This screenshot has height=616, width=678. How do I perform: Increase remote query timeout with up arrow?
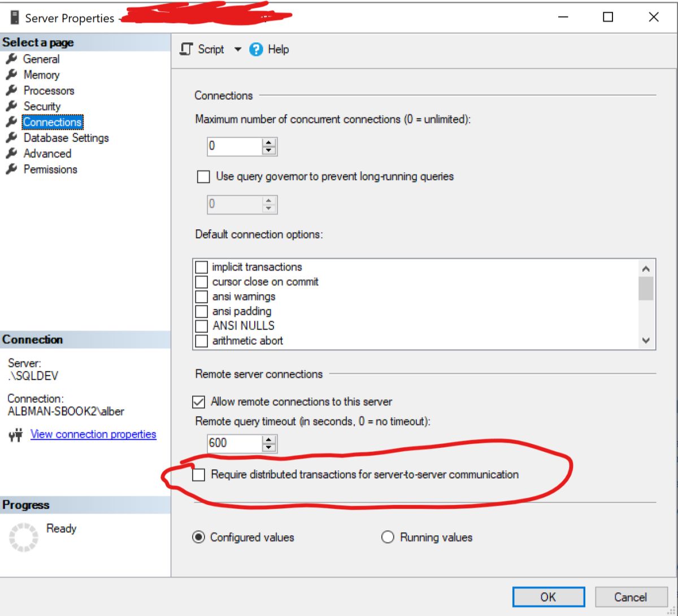(x=270, y=439)
